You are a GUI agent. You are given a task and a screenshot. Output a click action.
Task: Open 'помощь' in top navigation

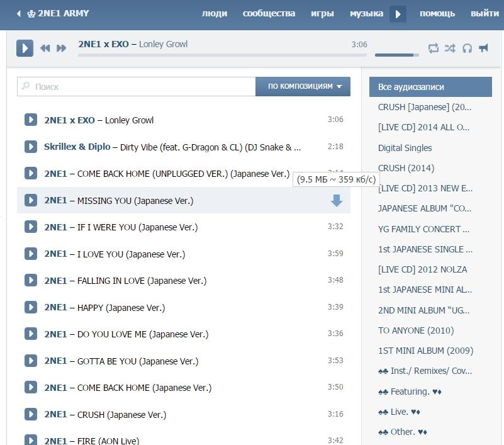coord(437,13)
